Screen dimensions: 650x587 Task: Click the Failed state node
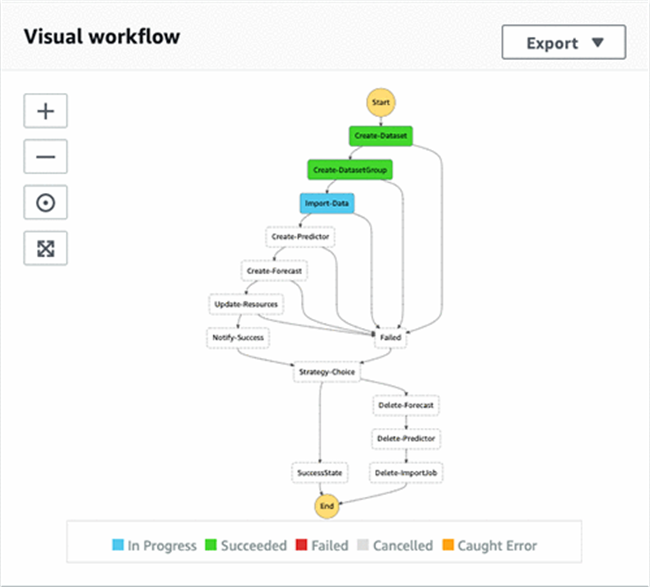(390, 338)
